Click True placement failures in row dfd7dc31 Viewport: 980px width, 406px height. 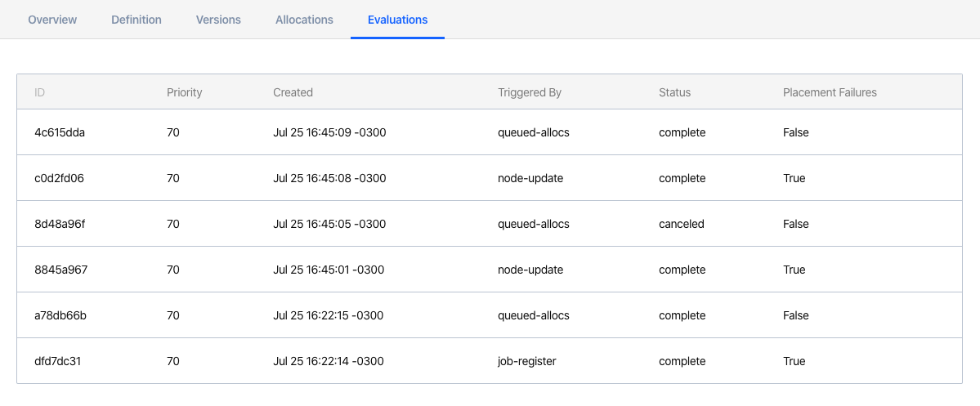point(794,361)
